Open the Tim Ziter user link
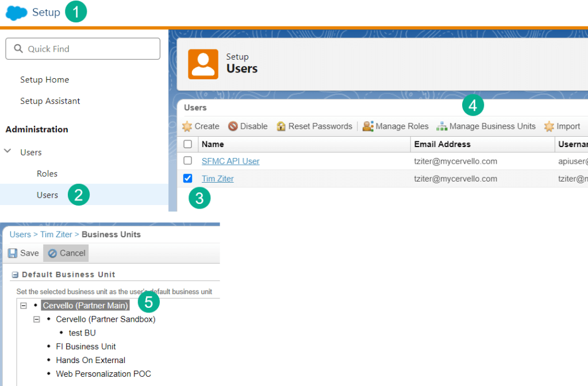 point(217,179)
